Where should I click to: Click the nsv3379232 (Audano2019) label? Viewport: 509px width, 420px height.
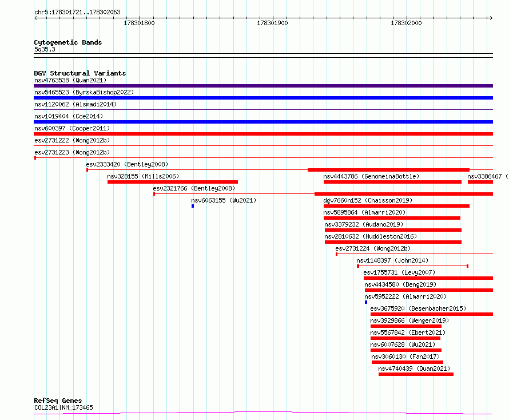click(364, 224)
